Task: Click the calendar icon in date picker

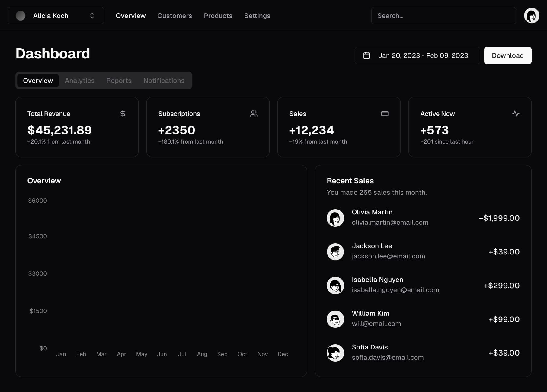Action: [366, 55]
